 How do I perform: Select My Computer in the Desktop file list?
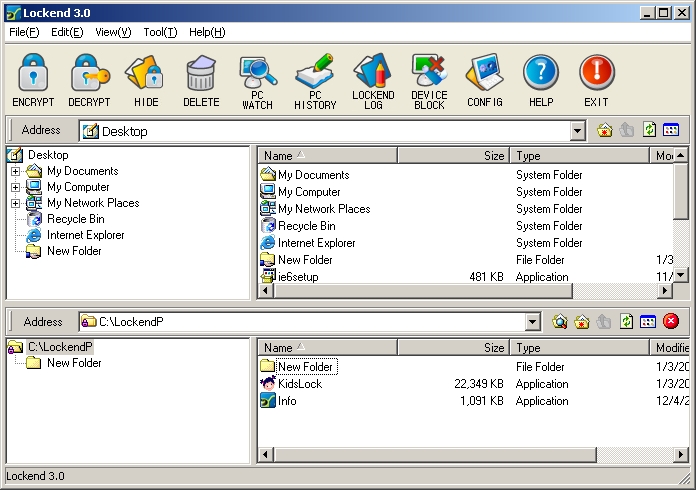pyautogui.click(x=309, y=192)
